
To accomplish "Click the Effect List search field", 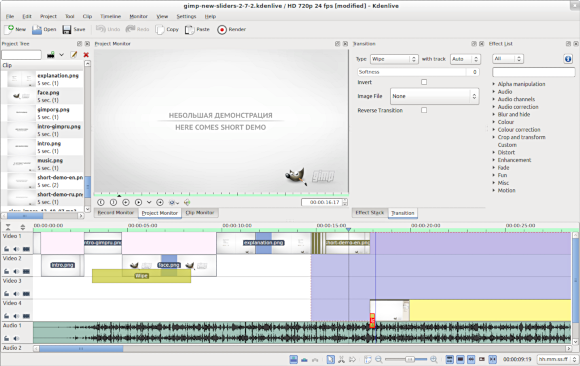I will pos(534,72).
